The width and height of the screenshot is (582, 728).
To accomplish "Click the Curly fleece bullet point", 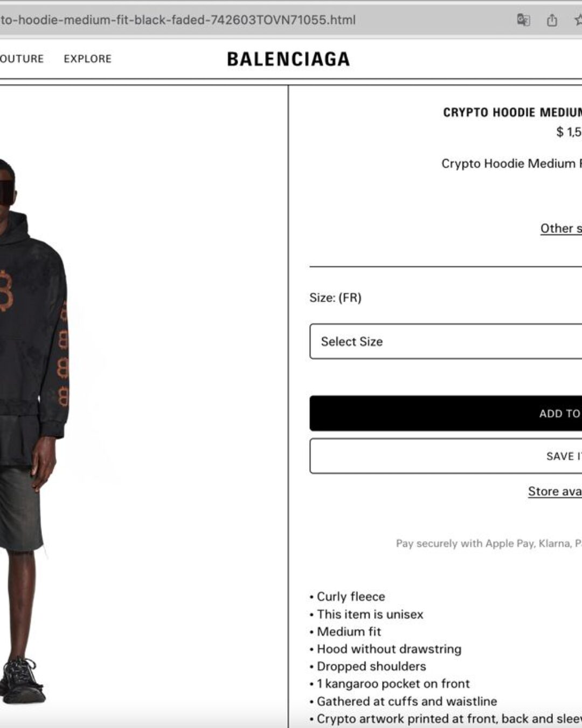I will 348,596.
